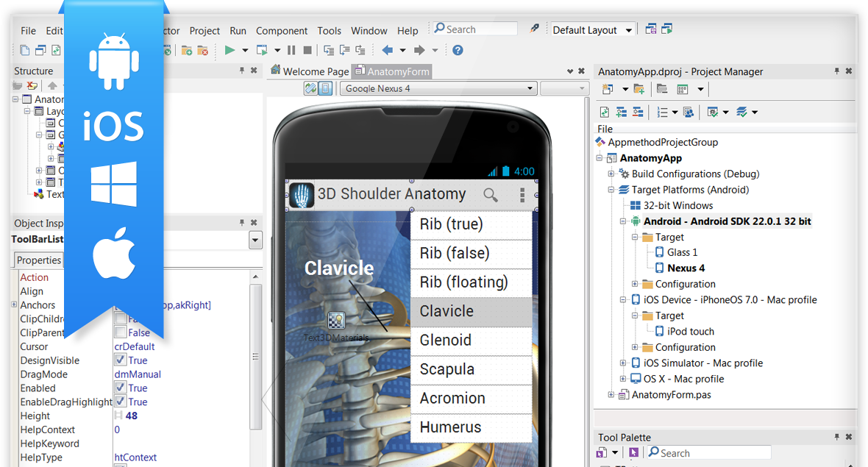Image resolution: width=868 pixels, height=467 pixels.
Task: Tap the Scapula list item on phone
Action: 471,369
